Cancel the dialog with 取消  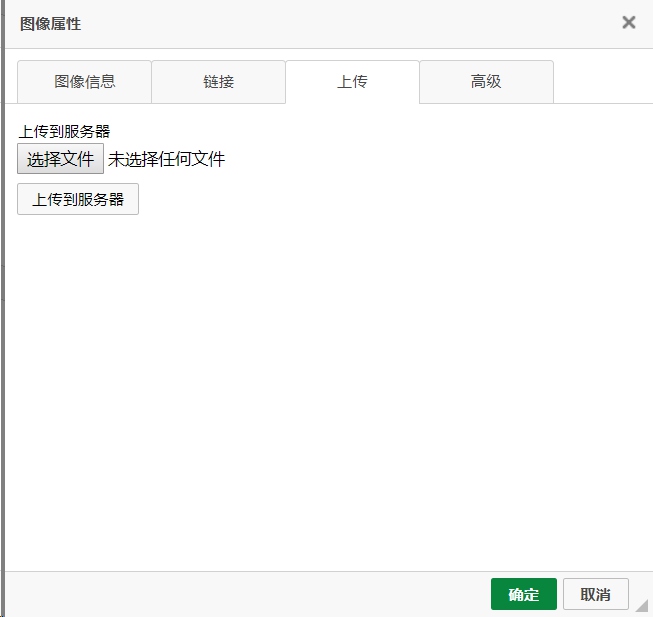[x=596, y=594]
